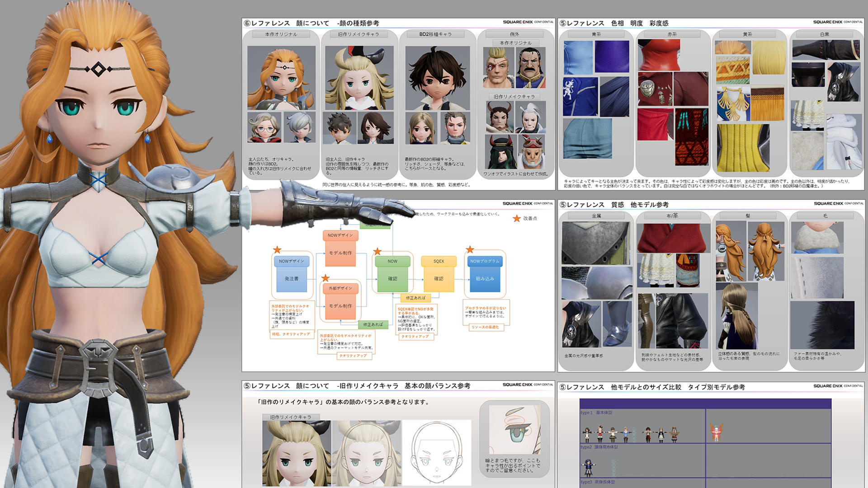
Task: Click the SQUARE ENIX logo on 顔の種類参考 slide
Action: pyautogui.click(x=518, y=22)
